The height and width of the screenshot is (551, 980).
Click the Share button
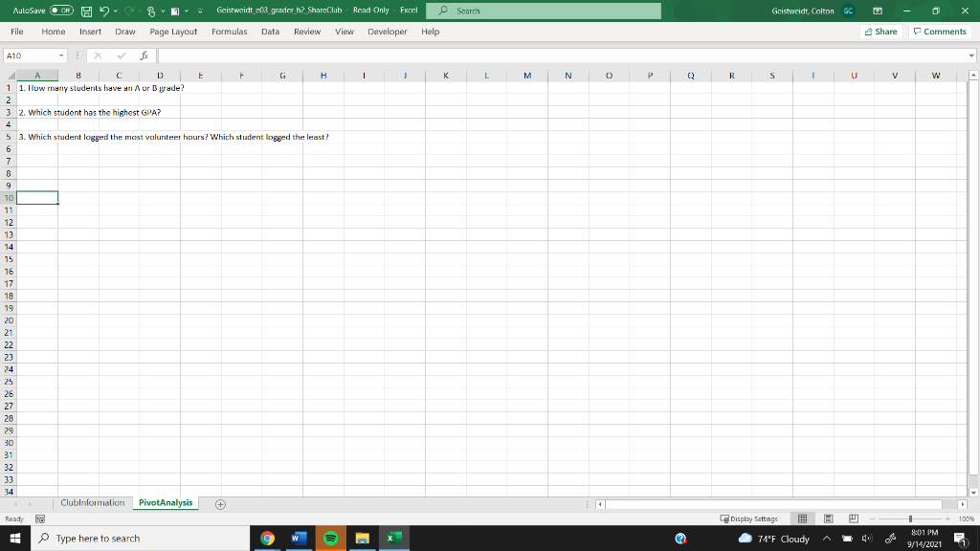coord(880,31)
